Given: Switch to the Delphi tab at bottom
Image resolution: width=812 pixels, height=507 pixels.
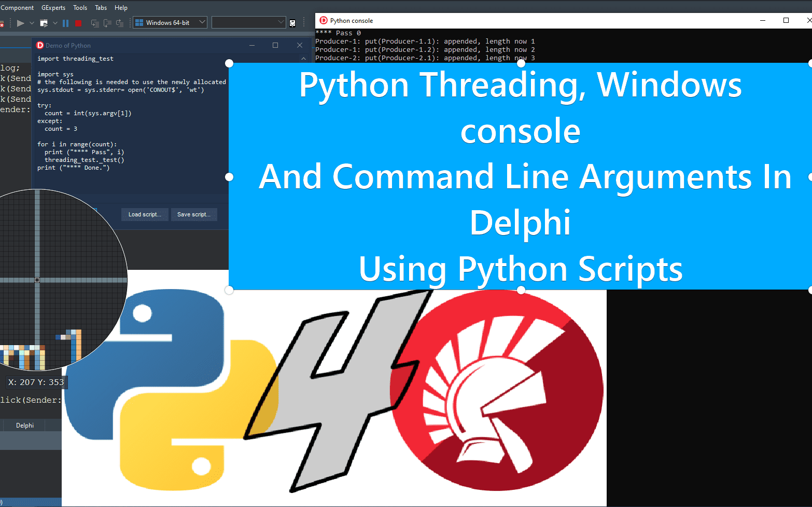Looking at the screenshot, I should coord(25,425).
